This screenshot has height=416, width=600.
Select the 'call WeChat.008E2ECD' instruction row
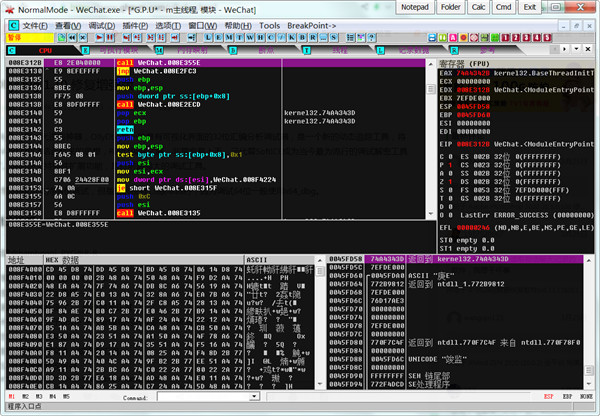[215, 104]
